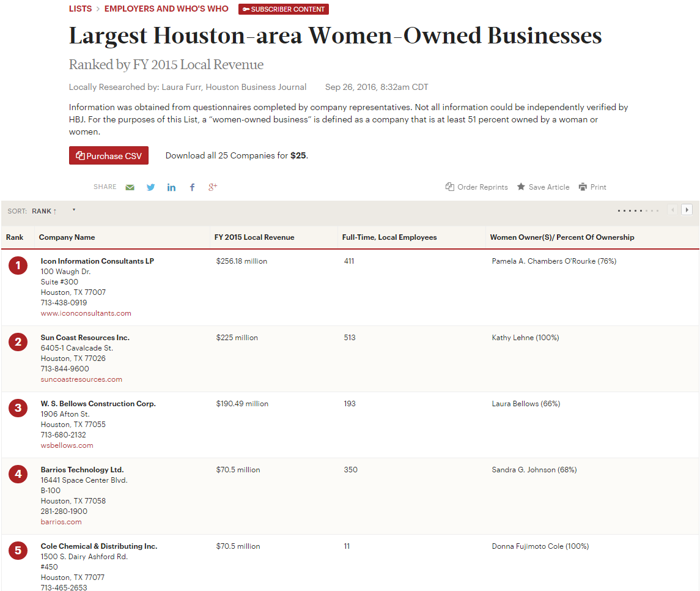The image size is (700, 591).
Task: Open Barrios Technology Ltd. company name
Action: click(x=82, y=469)
